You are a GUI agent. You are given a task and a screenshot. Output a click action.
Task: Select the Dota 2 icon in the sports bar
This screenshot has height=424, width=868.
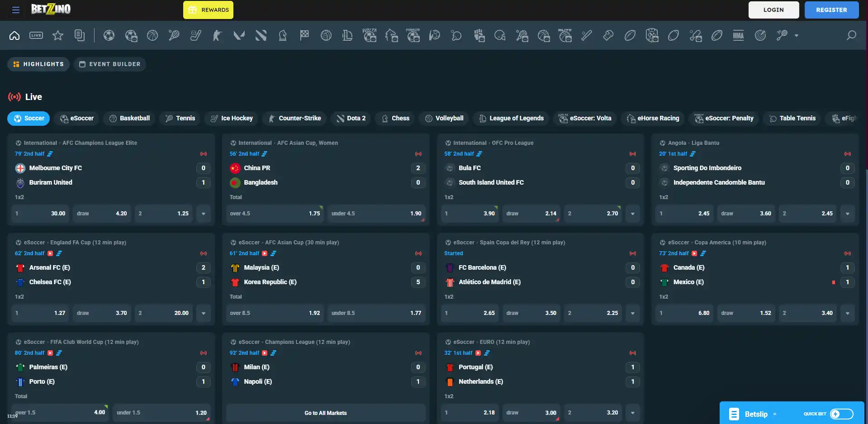[261, 35]
